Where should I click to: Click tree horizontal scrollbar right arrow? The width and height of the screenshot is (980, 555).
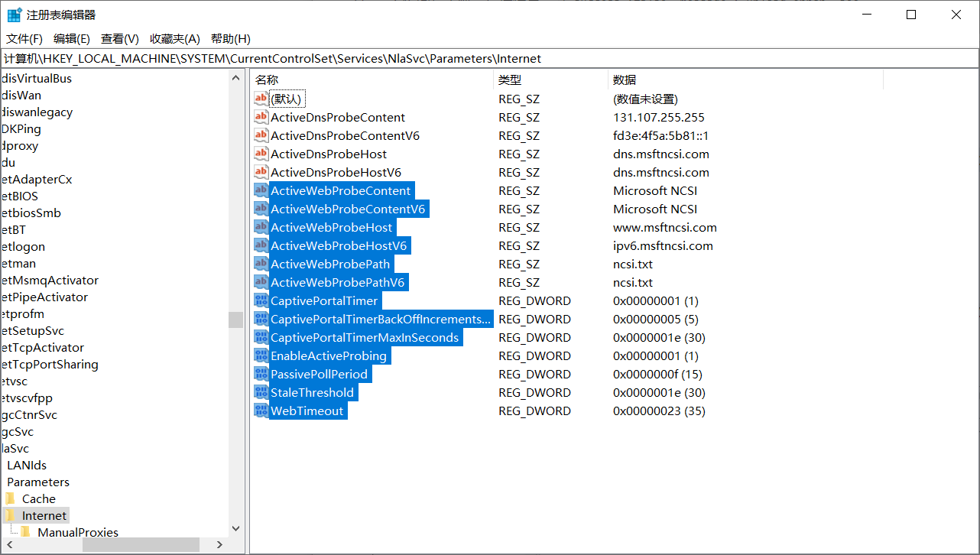click(220, 544)
